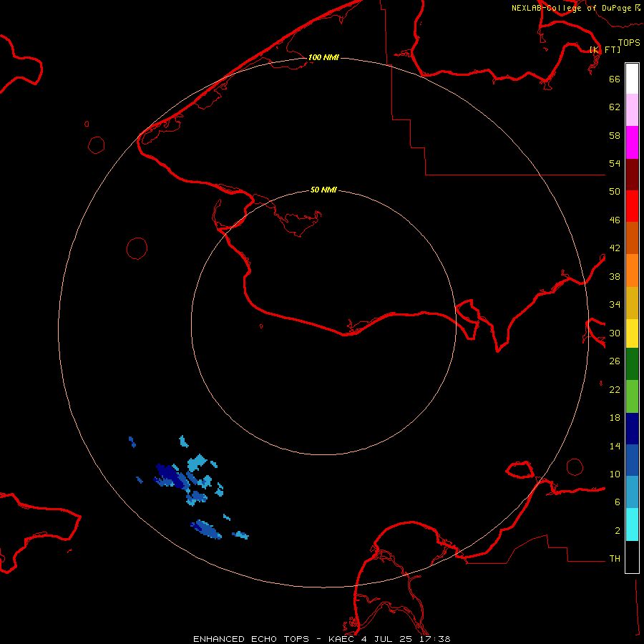Click the bright orange legend swatch

pyautogui.click(x=632, y=270)
